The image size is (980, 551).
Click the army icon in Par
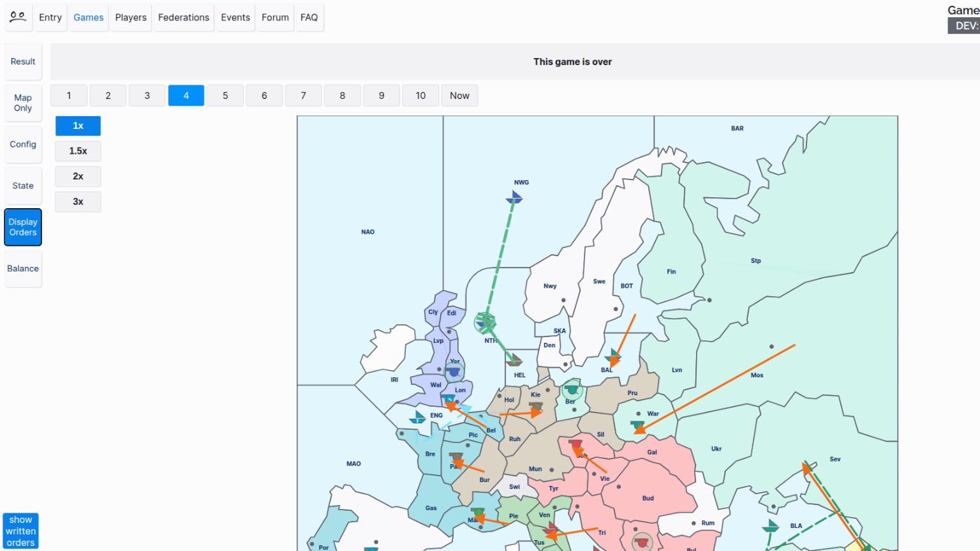coord(456,458)
